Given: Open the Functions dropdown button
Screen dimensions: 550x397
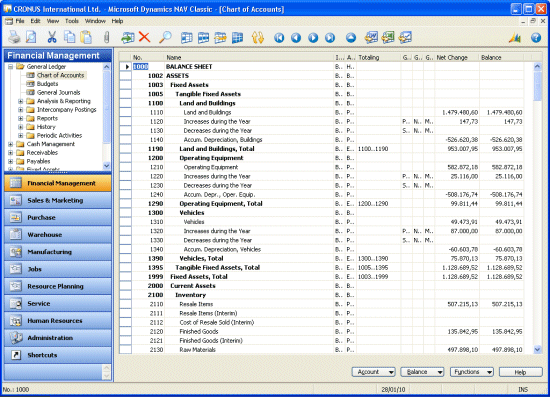Looking at the screenshot, I should pyautogui.click(x=472, y=372).
